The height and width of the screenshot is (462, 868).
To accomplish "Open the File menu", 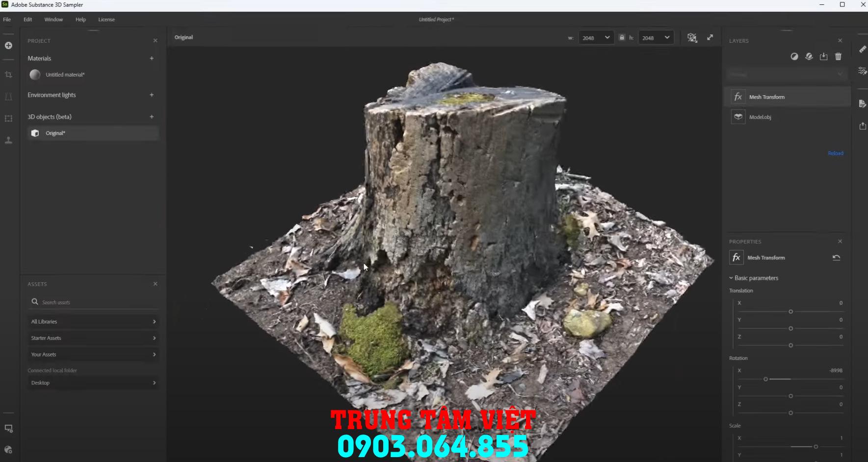I will coord(7,20).
